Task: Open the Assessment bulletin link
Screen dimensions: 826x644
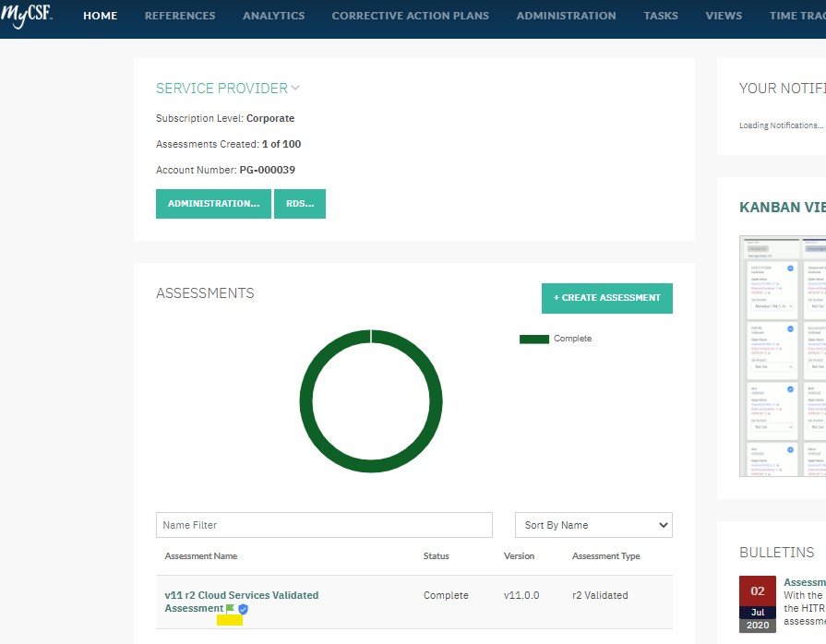Action: coord(805,582)
